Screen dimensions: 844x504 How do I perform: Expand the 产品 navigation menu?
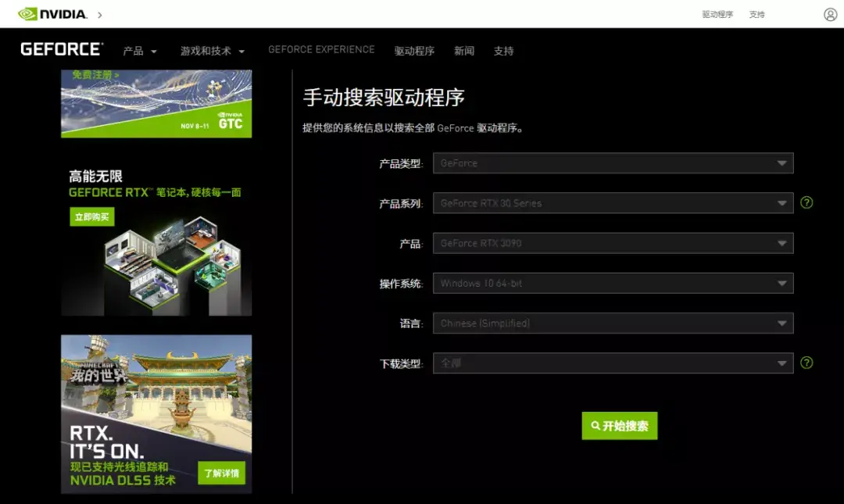click(139, 51)
